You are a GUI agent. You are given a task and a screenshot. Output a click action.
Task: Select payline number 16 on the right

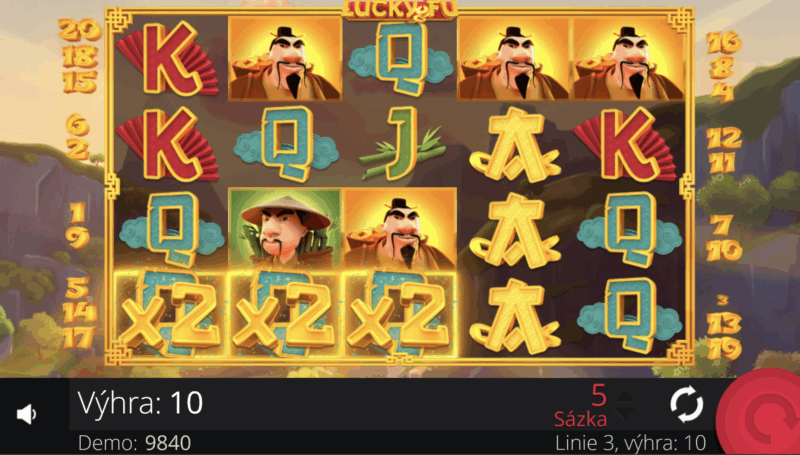tap(724, 42)
